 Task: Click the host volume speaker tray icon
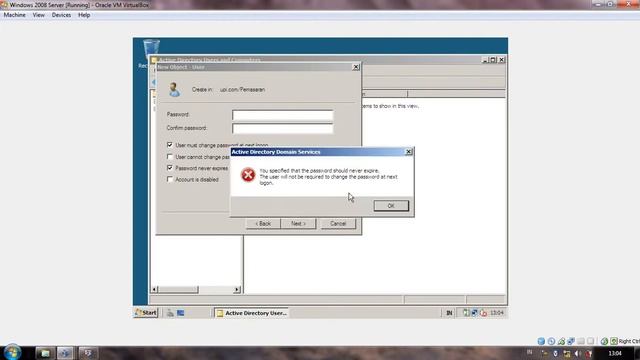pyautogui.click(x=577, y=353)
